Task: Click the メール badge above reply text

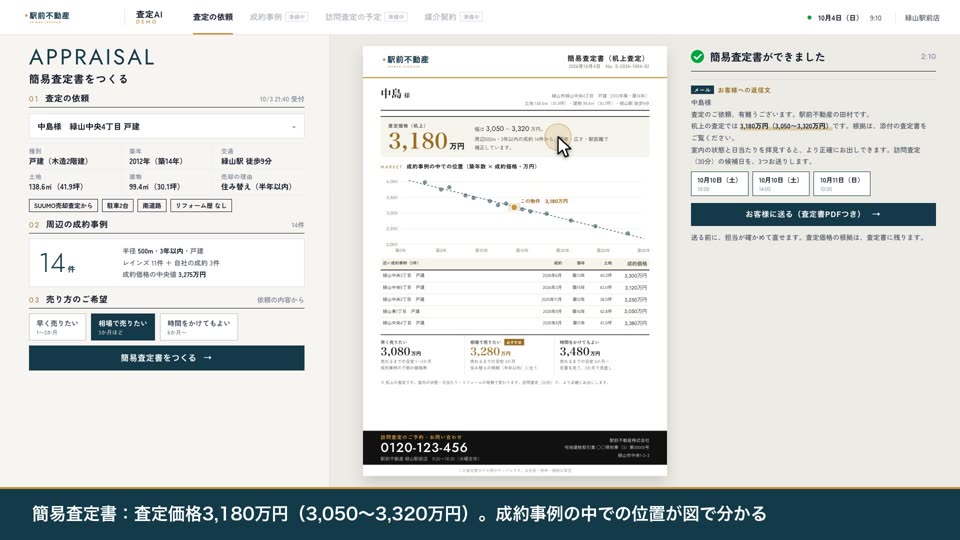Action: pos(702,90)
